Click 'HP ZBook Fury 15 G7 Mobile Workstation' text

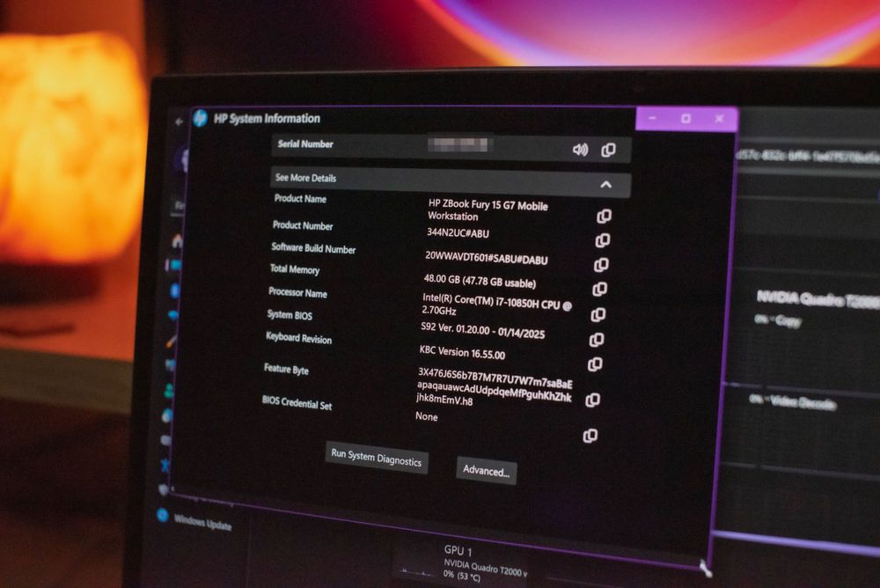[488, 210]
